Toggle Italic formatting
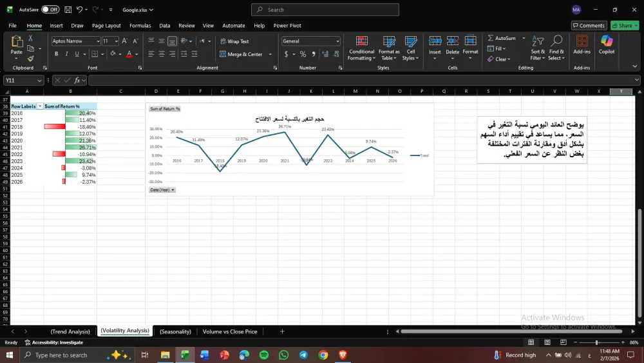This screenshot has width=644, height=363. click(66, 54)
